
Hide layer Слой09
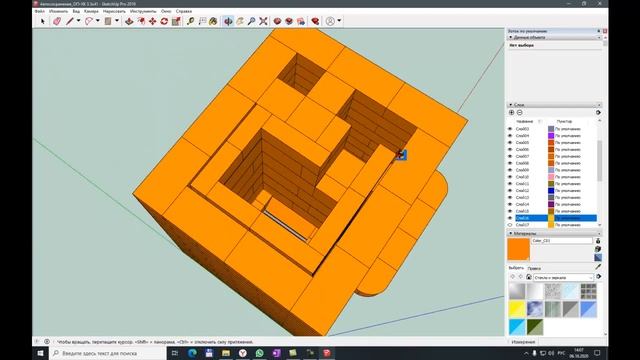pos(510,170)
